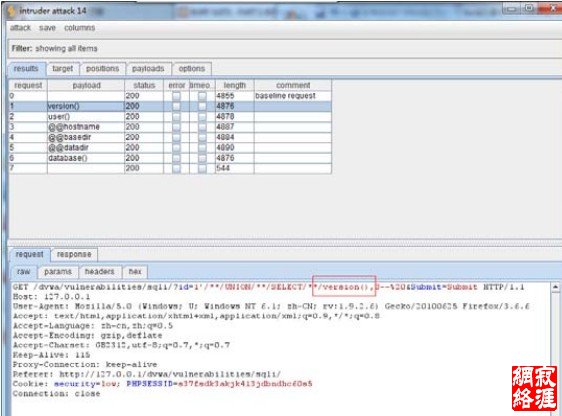Open the columns menu

point(80,28)
